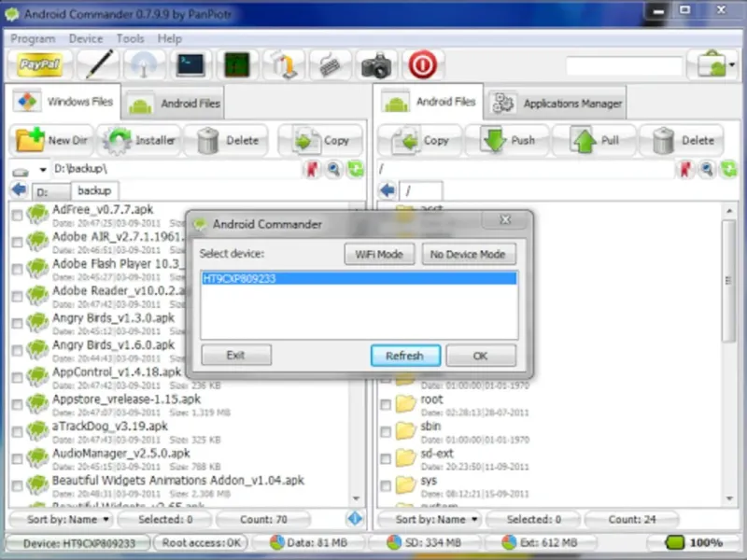Click the SD: 334 MB status indicator

coord(424,542)
